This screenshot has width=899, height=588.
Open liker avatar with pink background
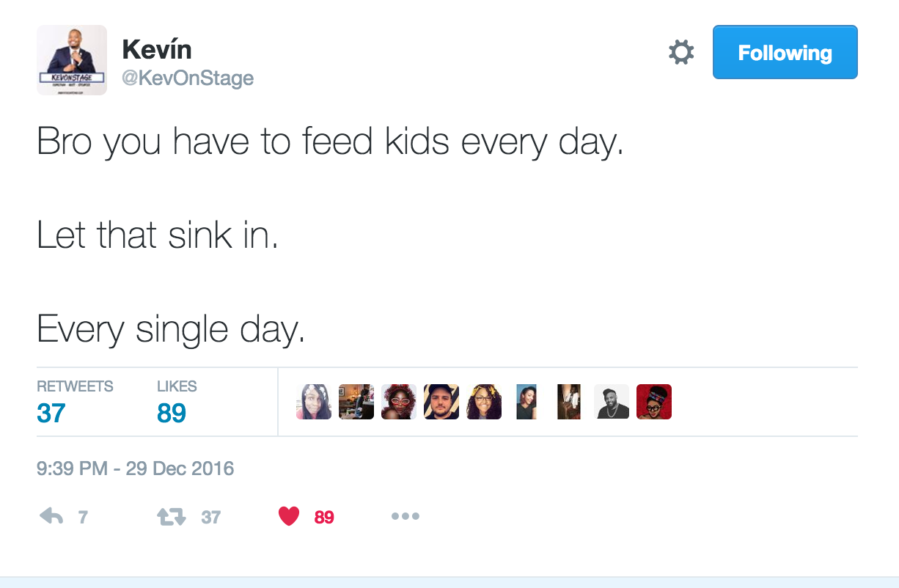[314, 402]
